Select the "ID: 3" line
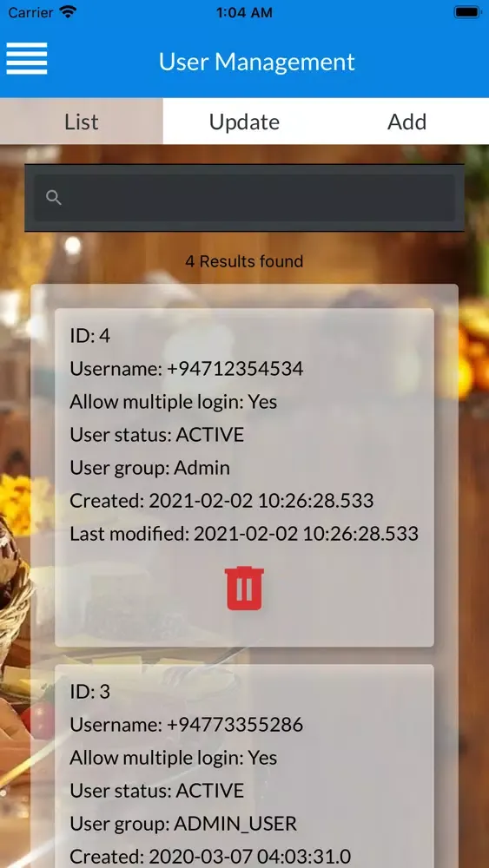Image resolution: width=489 pixels, height=868 pixels. pos(89,692)
